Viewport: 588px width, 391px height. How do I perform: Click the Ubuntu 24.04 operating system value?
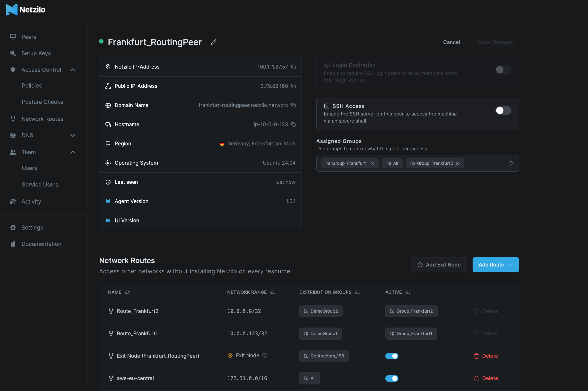click(279, 163)
